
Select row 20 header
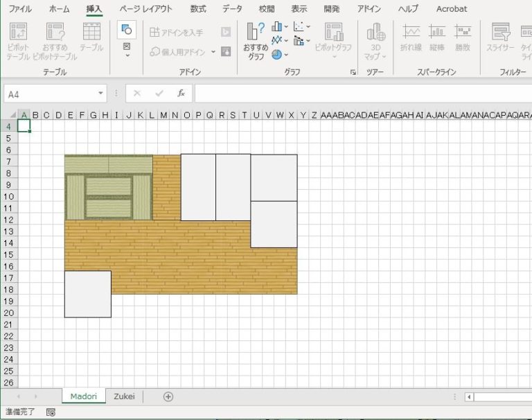pyautogui.click(x=9, y=313)
